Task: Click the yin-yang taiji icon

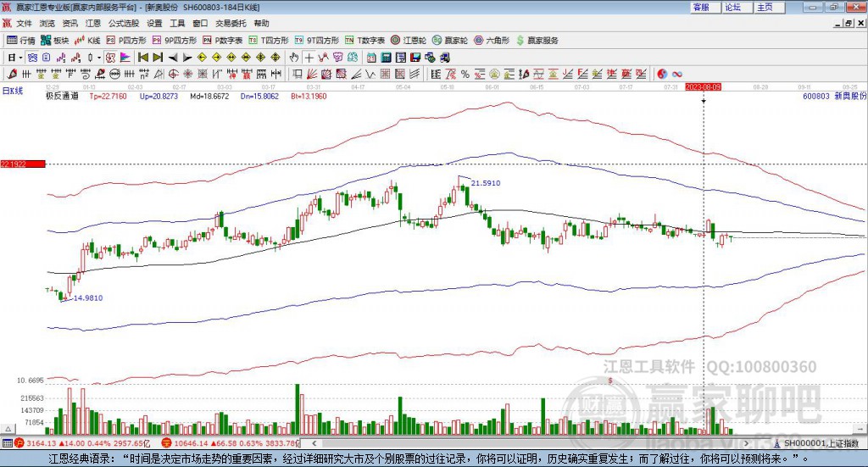Action: pyautogui.click(x=662, y=74)
